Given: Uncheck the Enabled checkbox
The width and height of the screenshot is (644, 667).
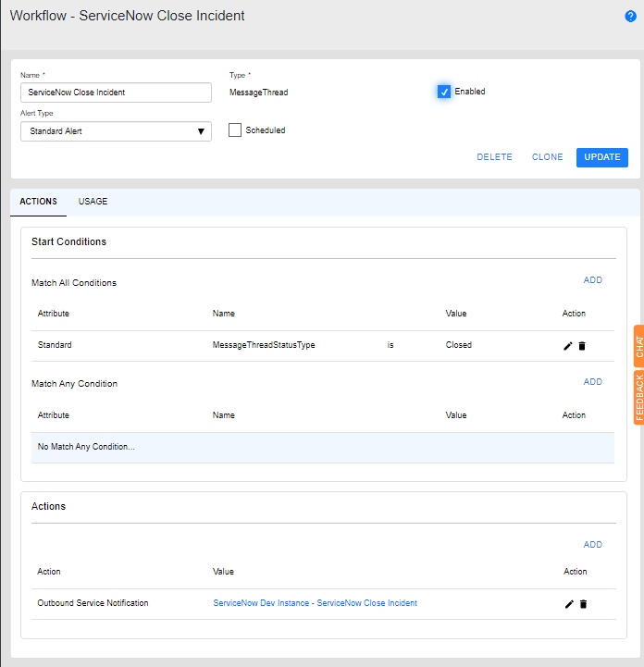Looking at the screenshot, I should (444, 92).
